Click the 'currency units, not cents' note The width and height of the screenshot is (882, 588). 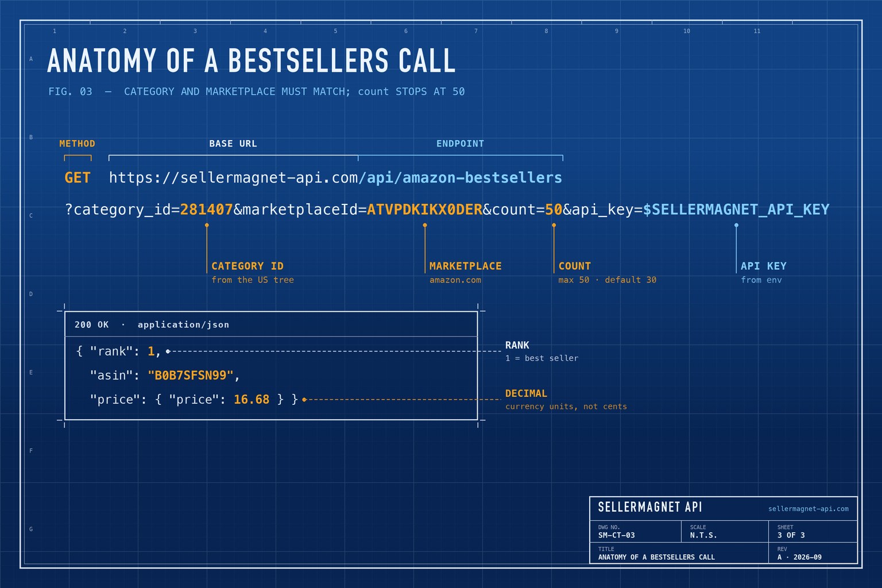coord(566,406)
